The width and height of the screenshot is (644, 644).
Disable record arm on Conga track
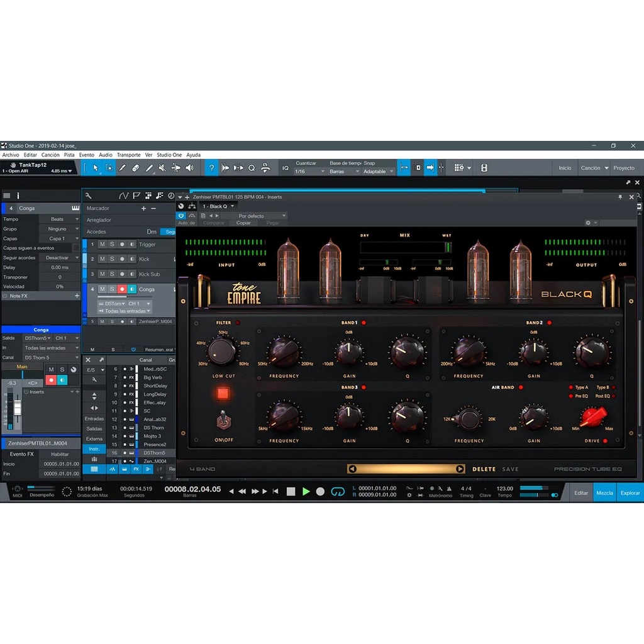coord(122,289)
